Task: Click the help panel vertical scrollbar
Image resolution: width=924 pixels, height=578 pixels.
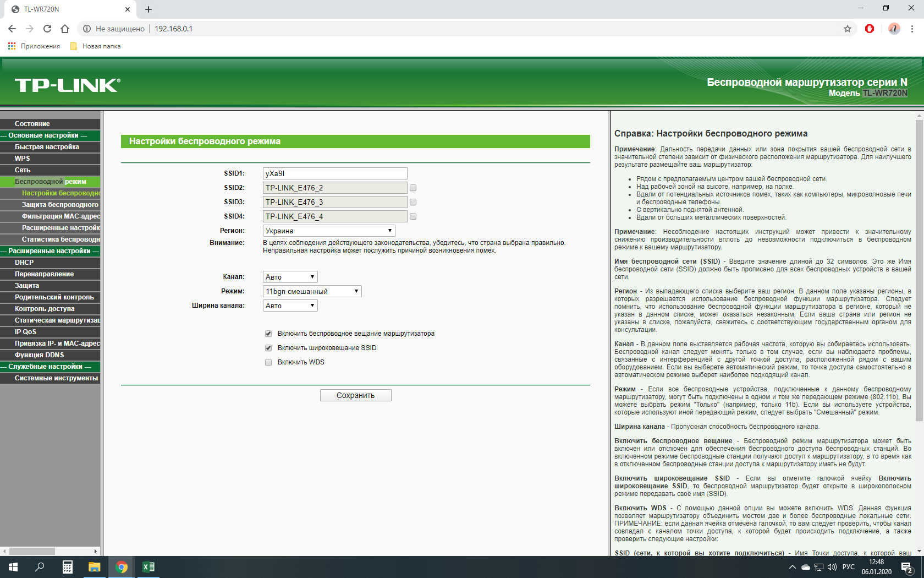Action: [919, 270]
